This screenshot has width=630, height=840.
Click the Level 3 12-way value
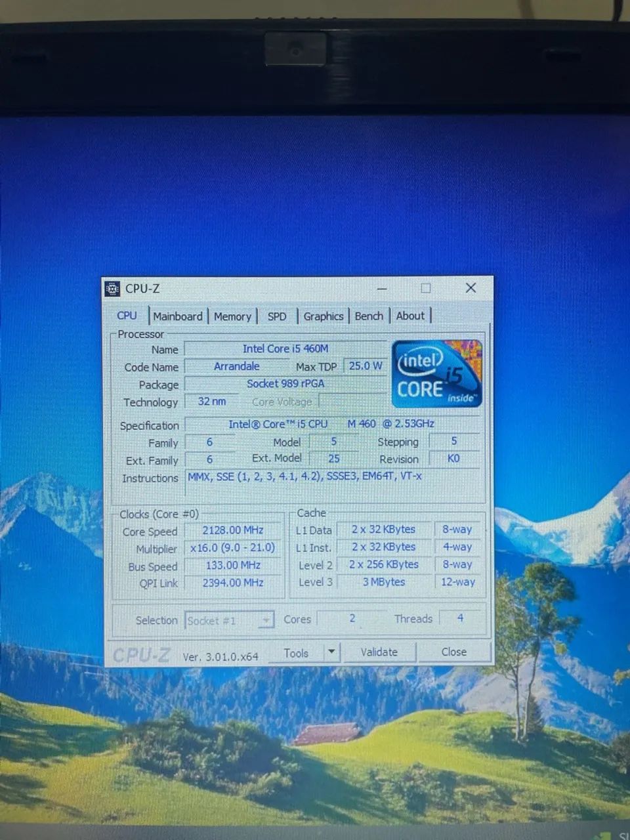pos(457,581)
